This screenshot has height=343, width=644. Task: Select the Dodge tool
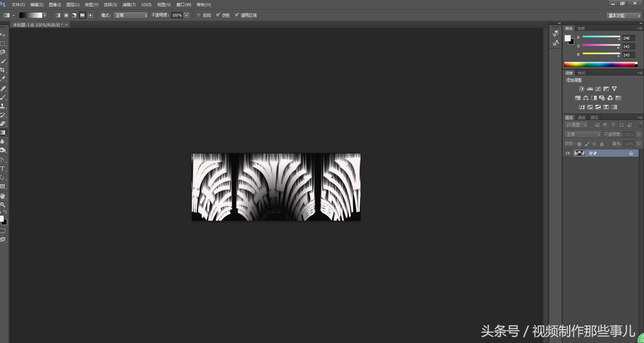click(3, 150)
